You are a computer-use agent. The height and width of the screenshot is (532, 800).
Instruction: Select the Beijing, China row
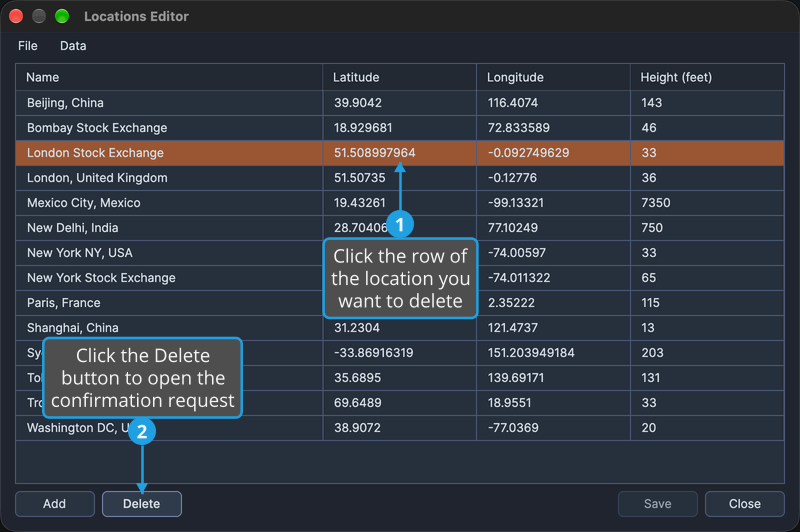click(399, 103)
